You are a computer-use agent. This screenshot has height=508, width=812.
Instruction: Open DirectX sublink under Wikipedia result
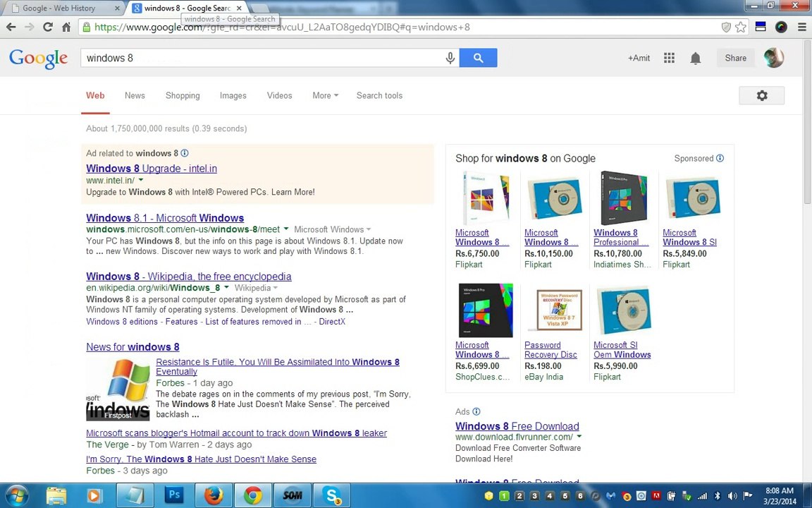point(332,322)
